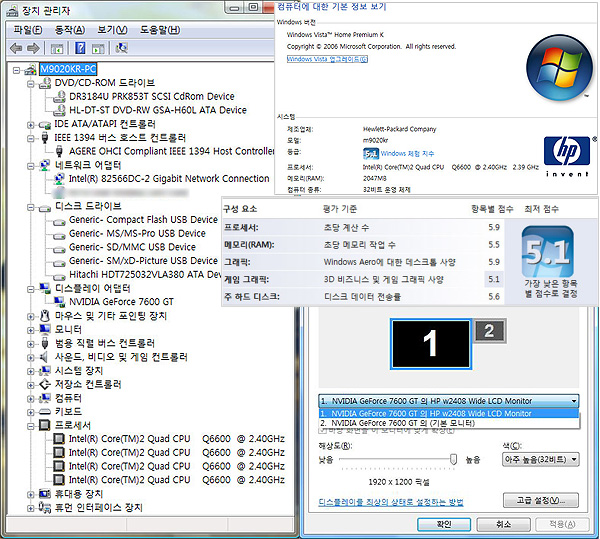Image resolution: width=600 pixels, height=539 pixels.
Task: Click the 디스크 드라이브 category icon
Action: point(45,208)
